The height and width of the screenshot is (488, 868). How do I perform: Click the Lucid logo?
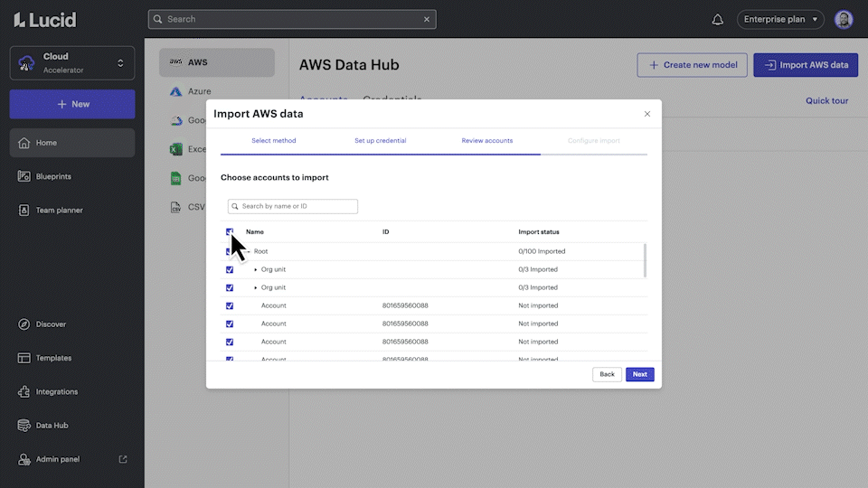pyautogui.click(x=45, y=19)
